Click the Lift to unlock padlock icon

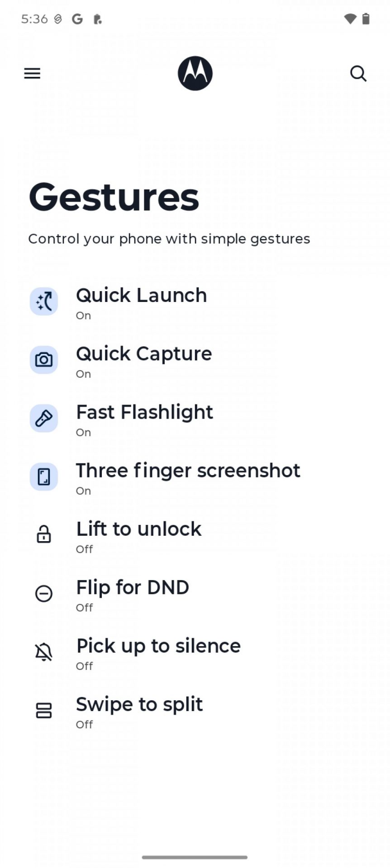[x=44, y=535]
